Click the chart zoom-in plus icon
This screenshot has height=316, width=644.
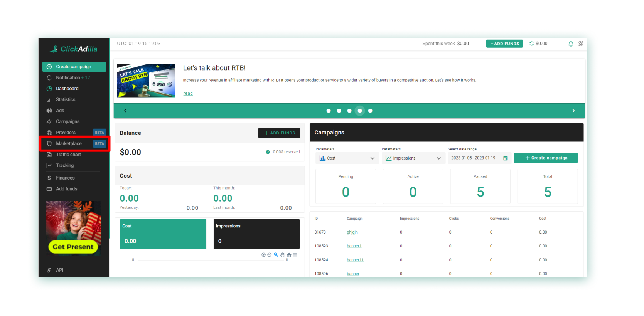[x=263, y=255]
